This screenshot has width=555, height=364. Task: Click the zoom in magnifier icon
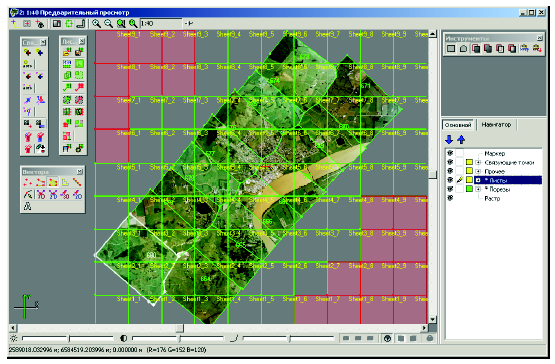tap(96, 23)
